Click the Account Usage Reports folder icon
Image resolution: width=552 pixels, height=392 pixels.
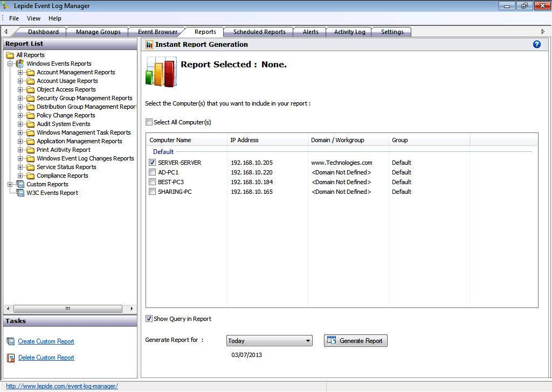31,81
